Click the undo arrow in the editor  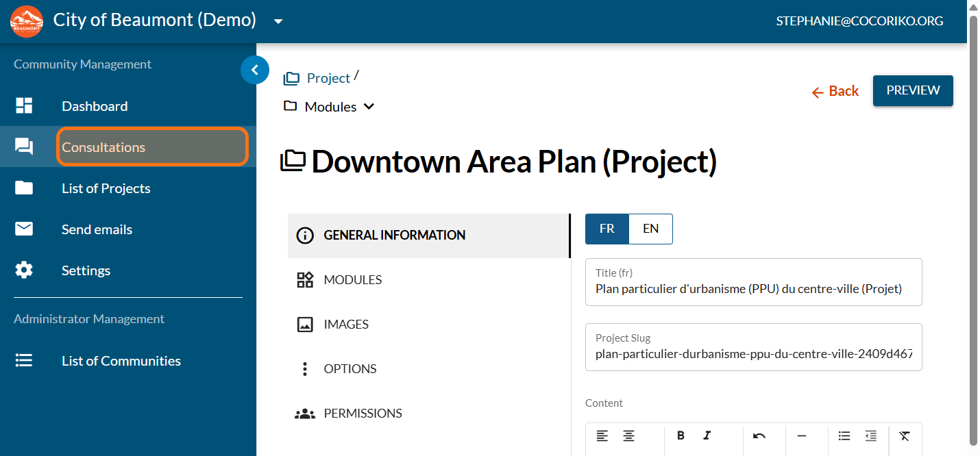pos(759,435)
